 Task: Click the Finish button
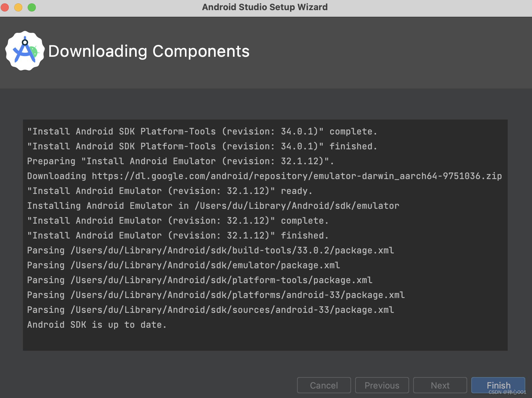498,385
